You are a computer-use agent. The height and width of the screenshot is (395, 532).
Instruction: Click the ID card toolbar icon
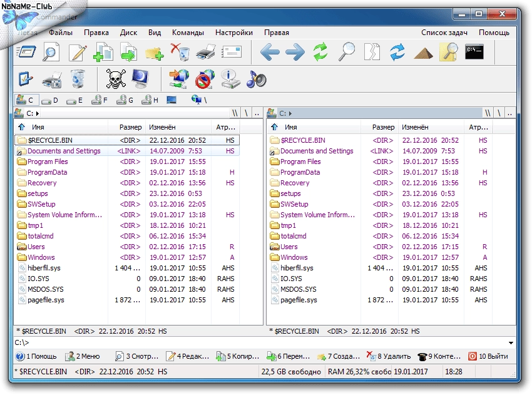pos(232,52)
